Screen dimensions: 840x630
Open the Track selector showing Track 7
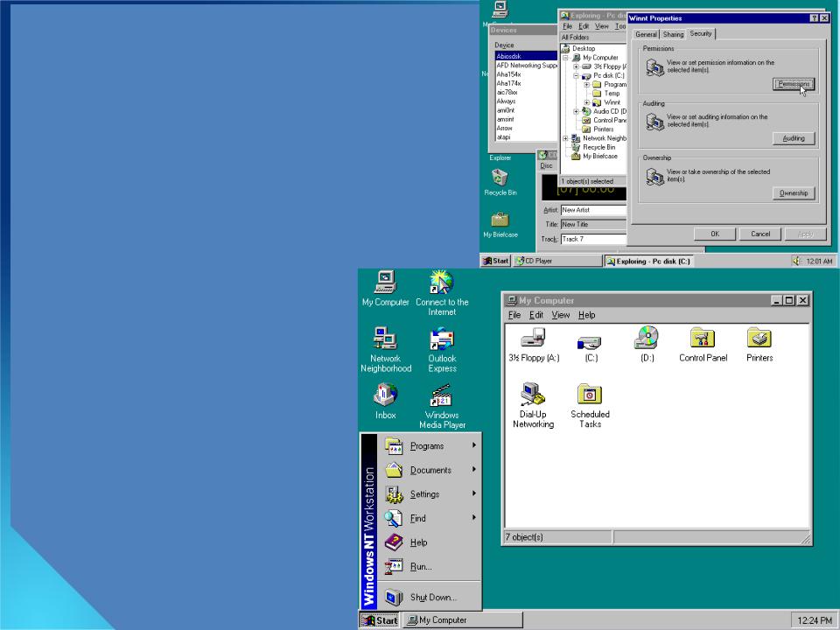coord(593,239)
